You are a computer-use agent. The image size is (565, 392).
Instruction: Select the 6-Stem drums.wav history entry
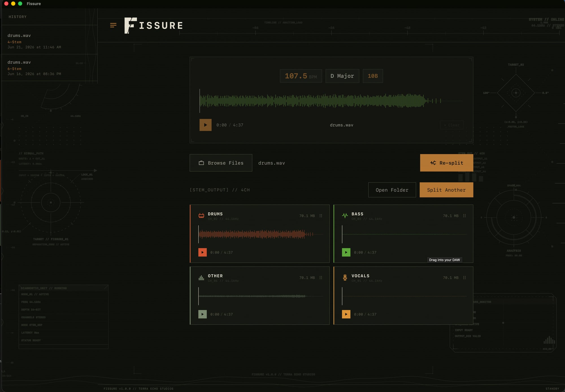click(x=49, y=68)
